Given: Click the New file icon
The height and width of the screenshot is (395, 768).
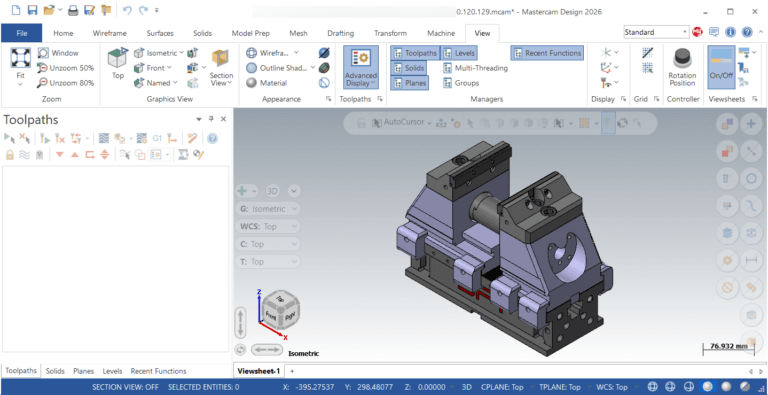Looking at the screenshot, I should tap(16, 10).
